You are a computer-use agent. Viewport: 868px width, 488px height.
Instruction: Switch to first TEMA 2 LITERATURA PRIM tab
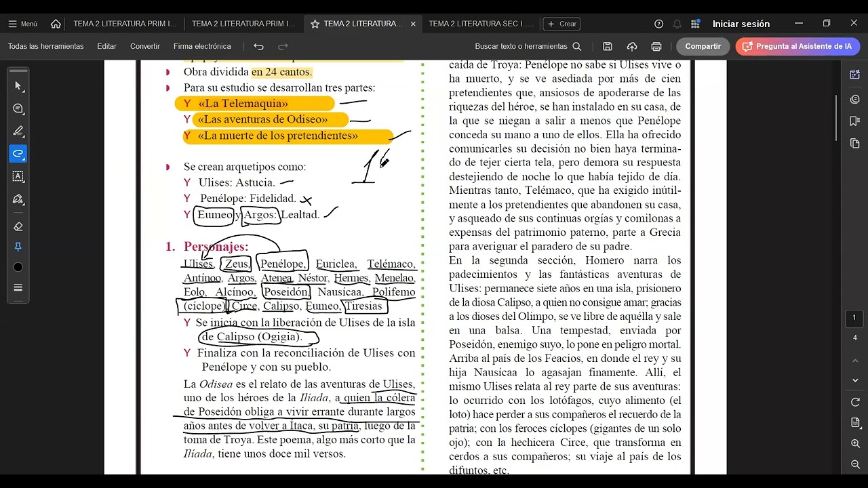125,24
